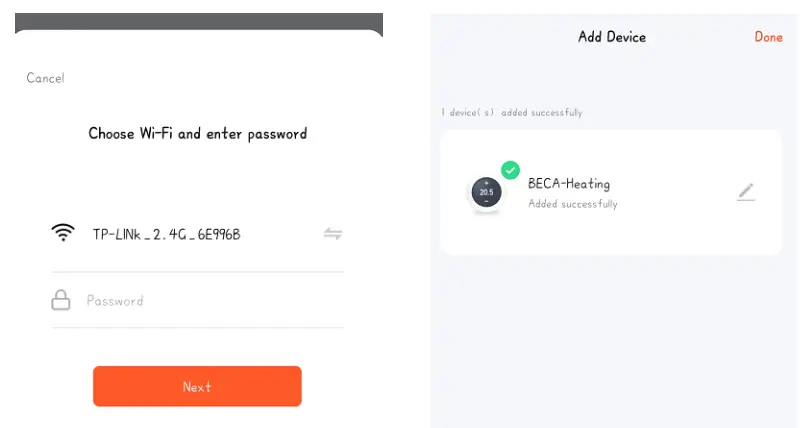Click the Add Device header title
This screenshot has height=428, width=805.
pyautogui.click(x=612, y=37)
